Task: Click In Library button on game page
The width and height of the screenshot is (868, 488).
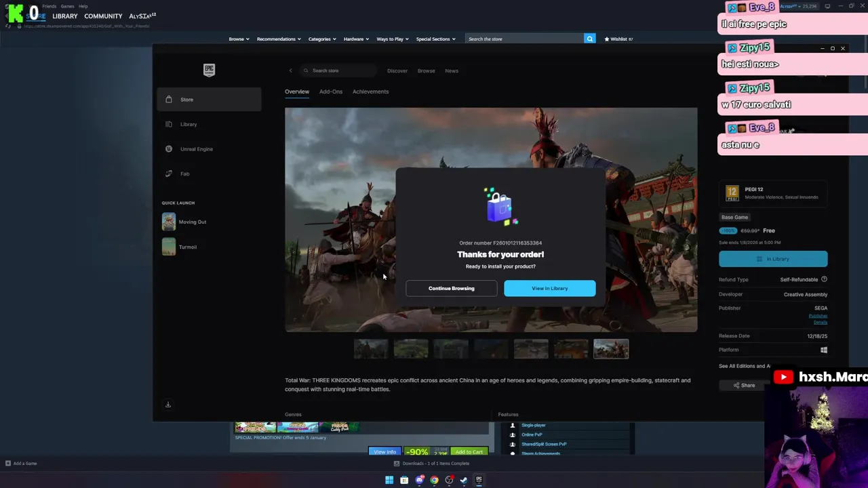Action: (773, 259)
